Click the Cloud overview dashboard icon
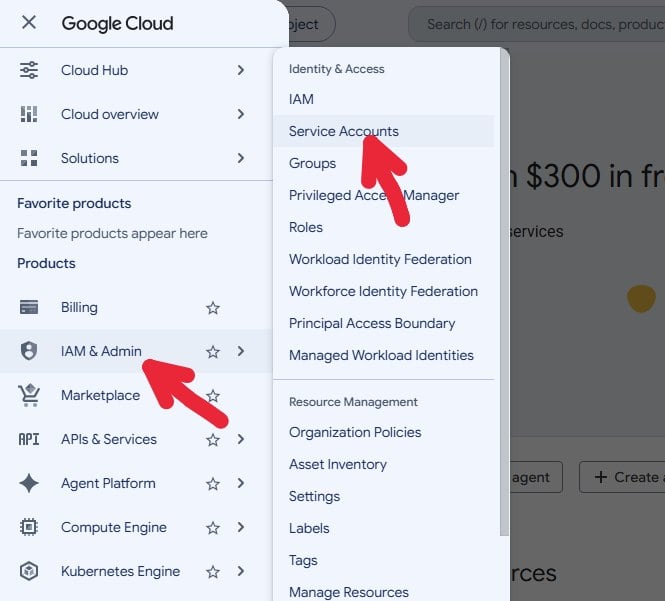This screenshot has width=665, height=601. pos(29,114)
